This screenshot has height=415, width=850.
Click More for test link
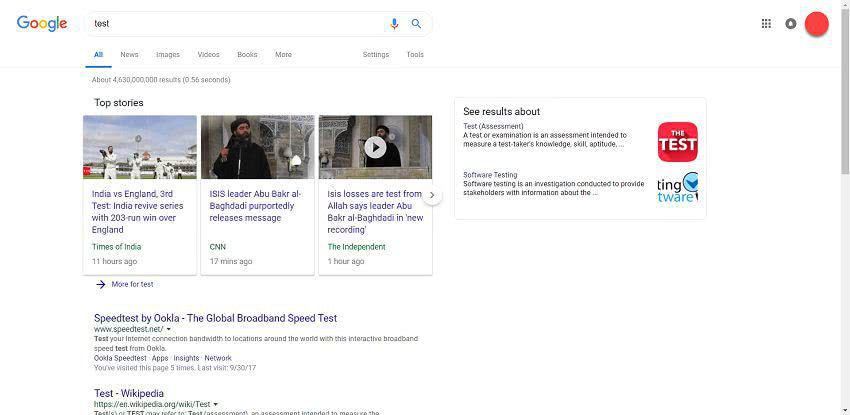[x=132, y=284]
